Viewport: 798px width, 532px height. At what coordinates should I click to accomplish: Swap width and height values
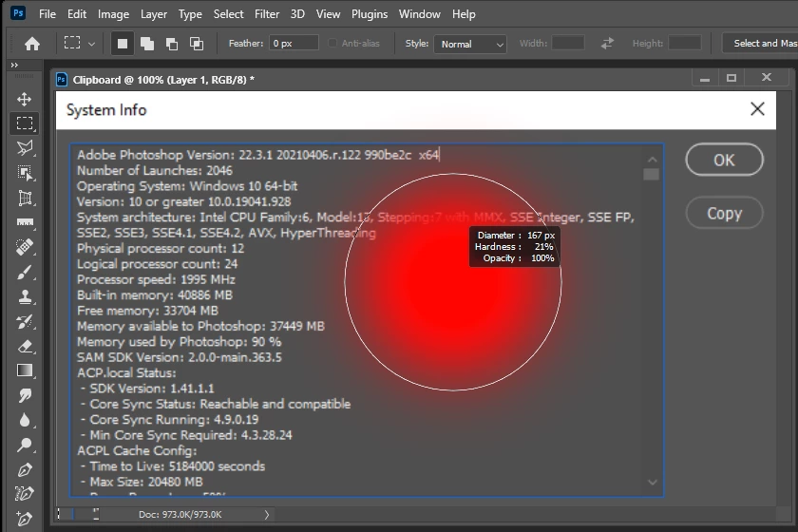coord(607,44)
